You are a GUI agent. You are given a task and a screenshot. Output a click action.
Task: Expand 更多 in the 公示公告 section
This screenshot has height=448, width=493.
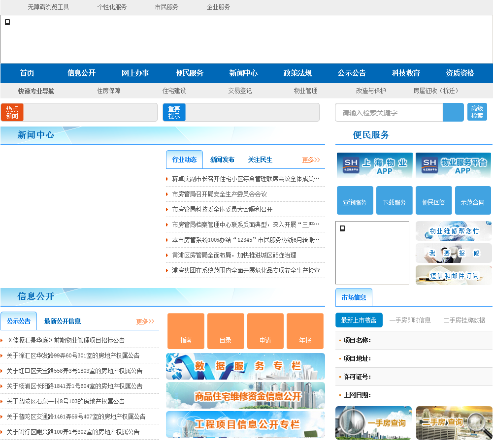pos(145,321)
